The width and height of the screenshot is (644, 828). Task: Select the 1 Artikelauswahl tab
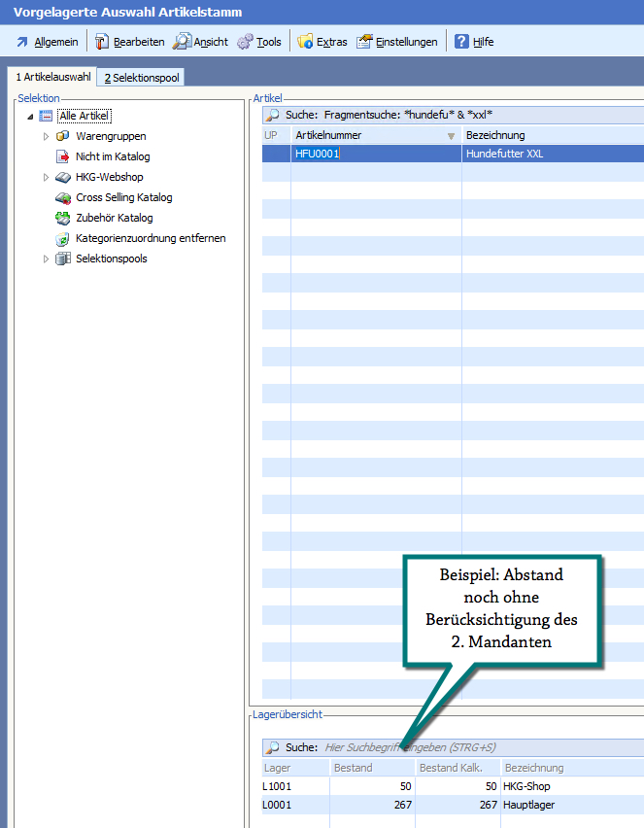(52, 78)
